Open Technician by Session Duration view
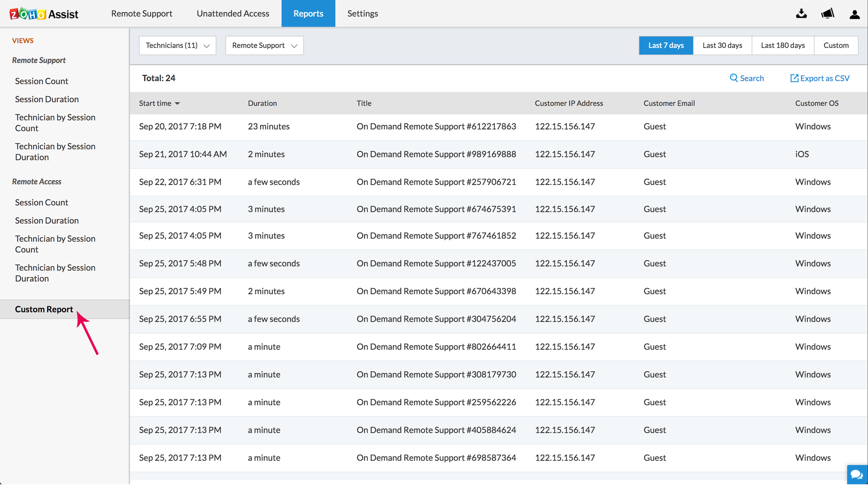Screen dimensions: 868x486 click(55, 151)
